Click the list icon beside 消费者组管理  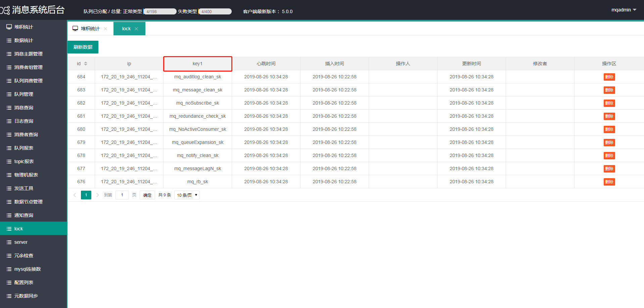point(9,67)
